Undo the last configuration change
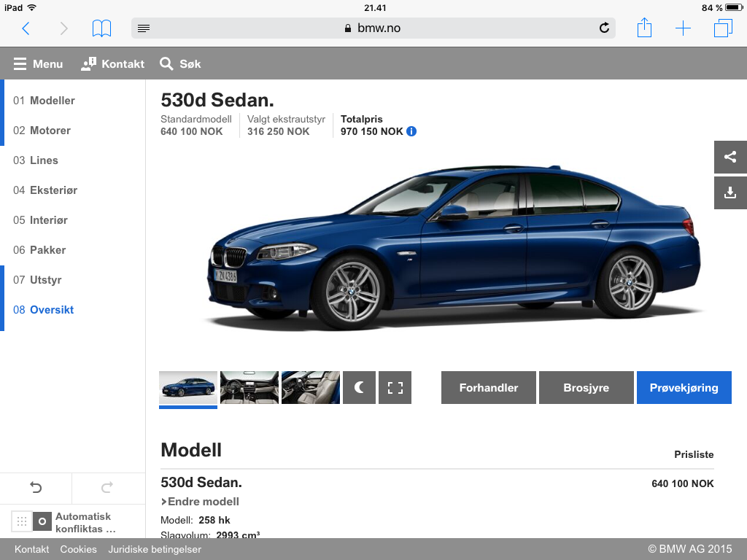This screenshot has width=747, height=560. click(36, 487)
